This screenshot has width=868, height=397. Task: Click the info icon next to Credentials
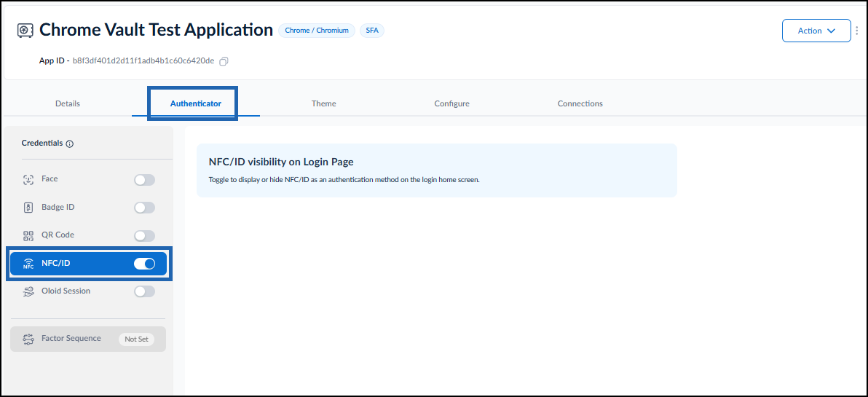(x=70, y=144)
